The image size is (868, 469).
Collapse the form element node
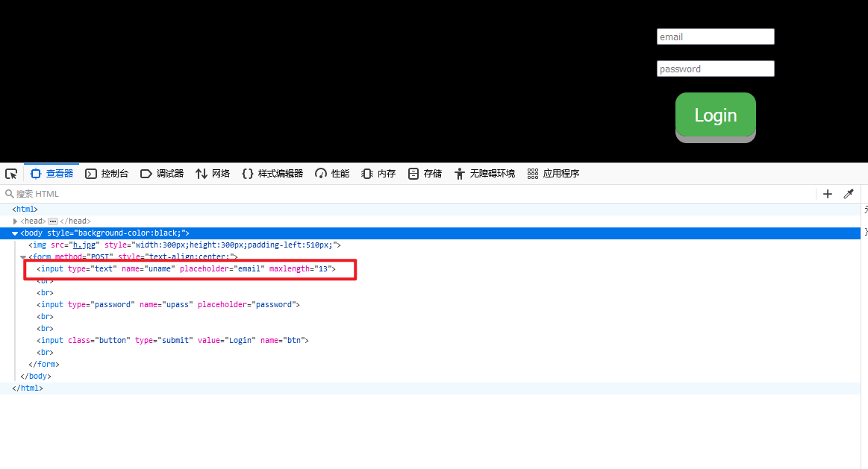pos(23,257)
